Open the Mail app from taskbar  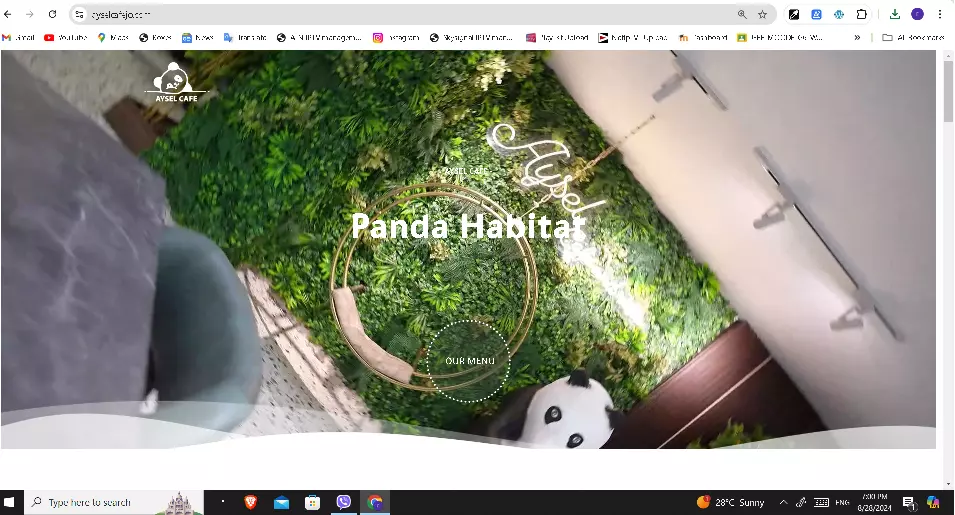pyautogui.click(x=281, y=502)
